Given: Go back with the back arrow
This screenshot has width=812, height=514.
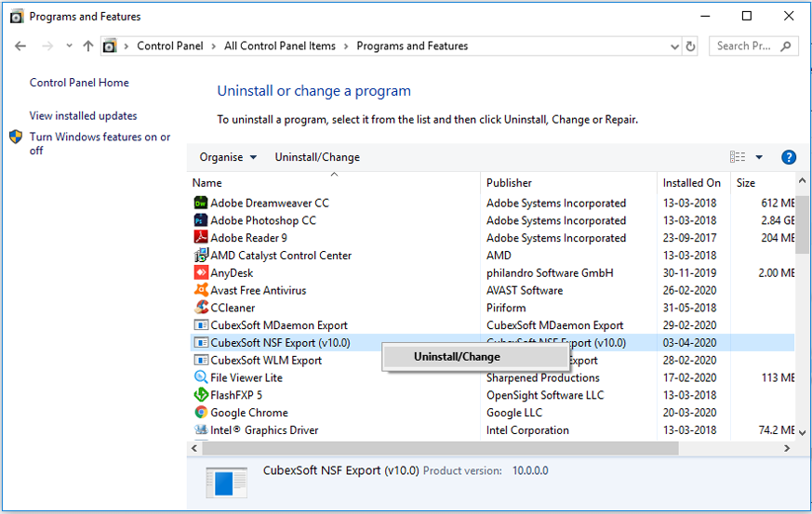Looking at the screenshot, I should tap(20, 46).
